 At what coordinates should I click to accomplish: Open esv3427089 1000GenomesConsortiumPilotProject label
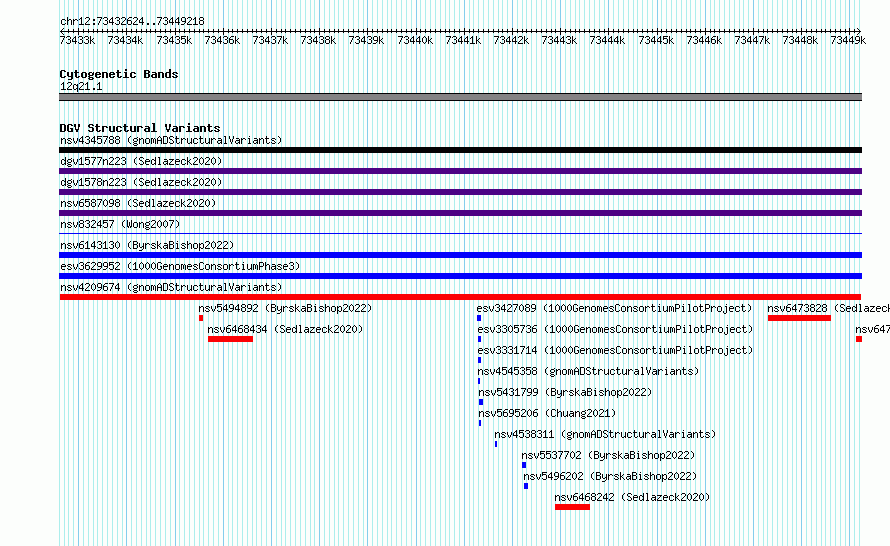(x=614, y=308)
